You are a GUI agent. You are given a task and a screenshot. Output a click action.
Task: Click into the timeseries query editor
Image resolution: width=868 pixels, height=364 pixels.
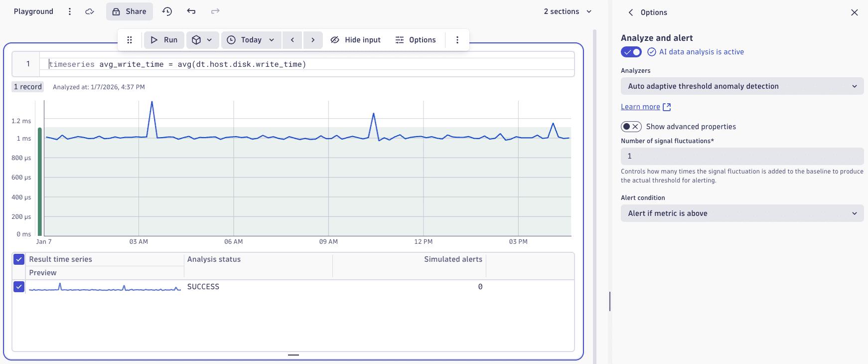[307, 64]
